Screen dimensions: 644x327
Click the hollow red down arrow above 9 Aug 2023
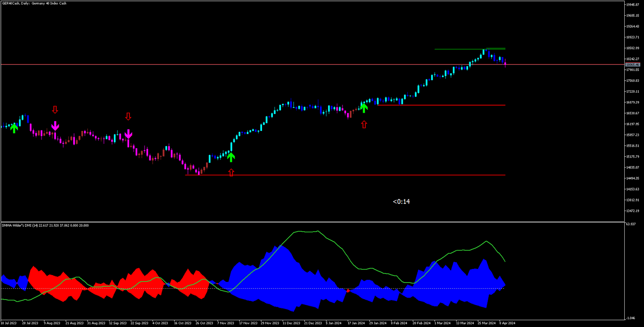55,110
